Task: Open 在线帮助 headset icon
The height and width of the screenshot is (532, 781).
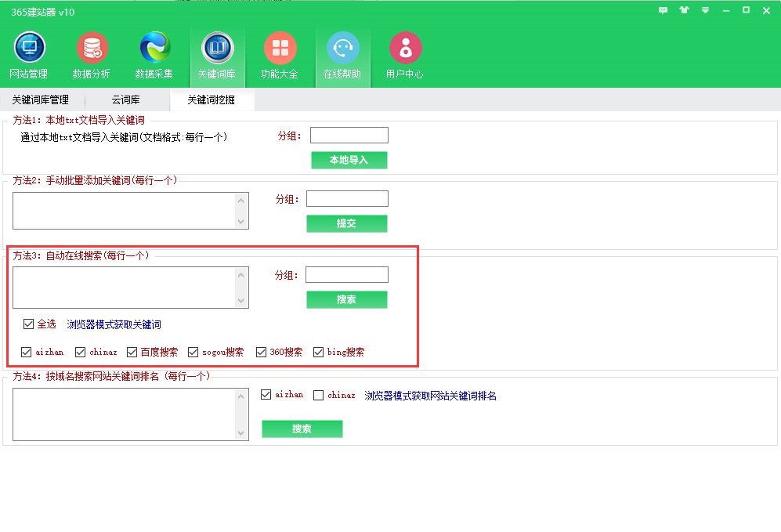Action: (342, 48)
